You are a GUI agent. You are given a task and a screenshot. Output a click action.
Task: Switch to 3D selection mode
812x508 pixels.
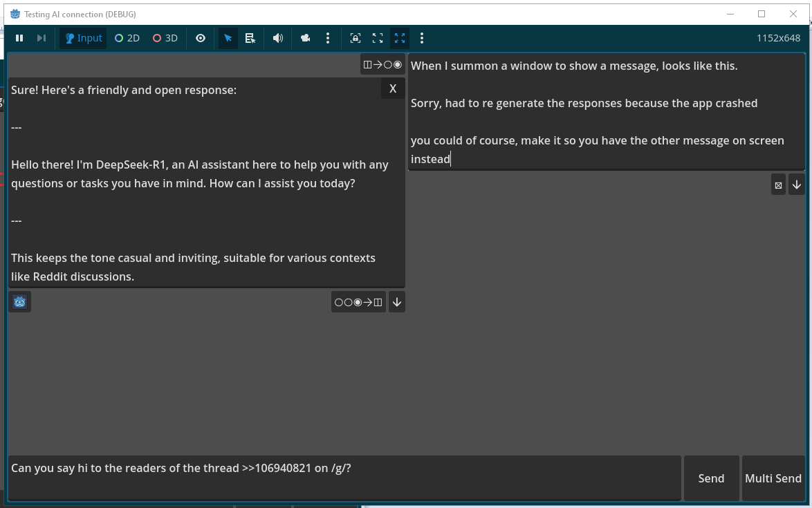tap(165, 38)
